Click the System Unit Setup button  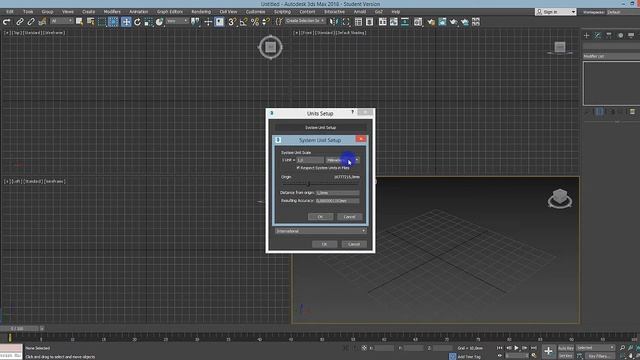(320, 127)
